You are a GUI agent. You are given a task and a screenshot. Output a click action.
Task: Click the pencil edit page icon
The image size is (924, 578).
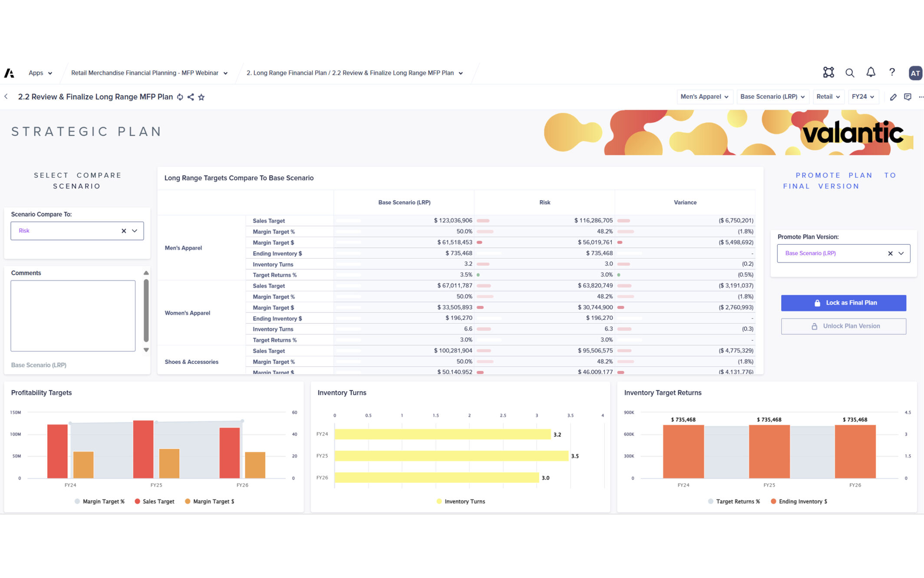point(893,97)
